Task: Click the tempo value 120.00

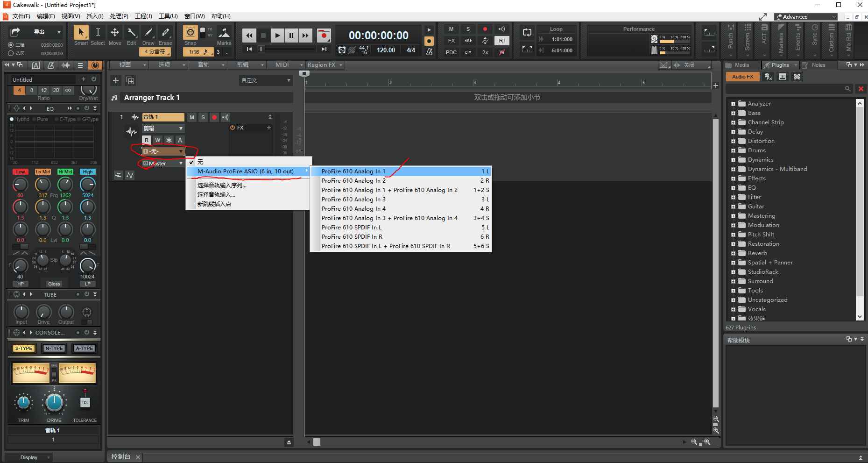Action: [x=386, y=50]
